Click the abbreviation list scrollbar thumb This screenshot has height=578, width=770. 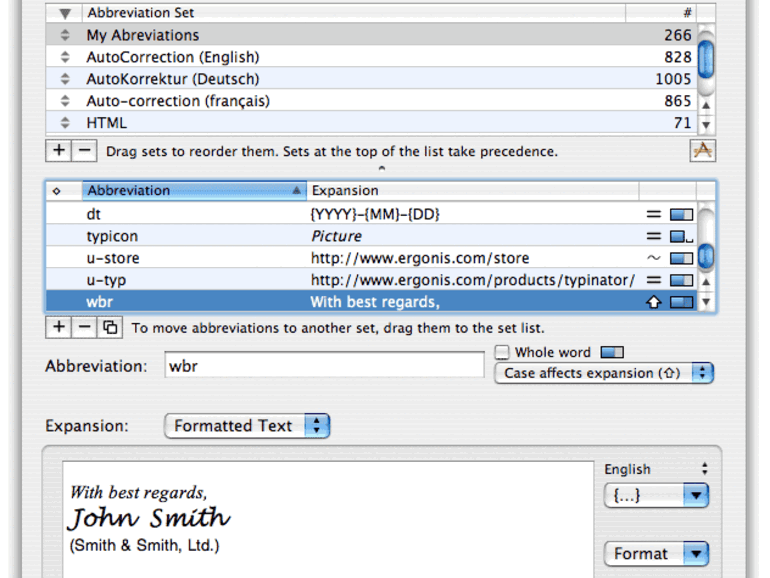point(706,256)
